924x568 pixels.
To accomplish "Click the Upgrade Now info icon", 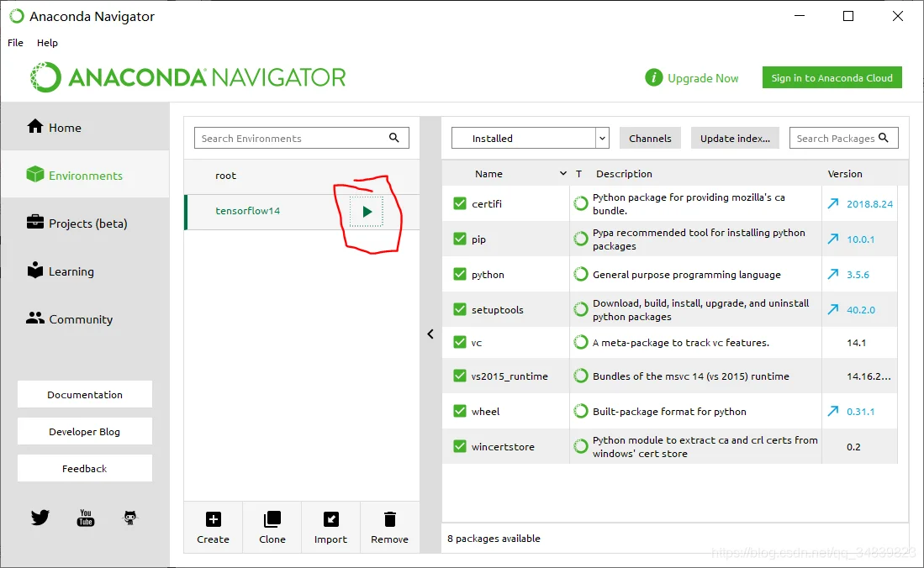I will click(653, 77).
